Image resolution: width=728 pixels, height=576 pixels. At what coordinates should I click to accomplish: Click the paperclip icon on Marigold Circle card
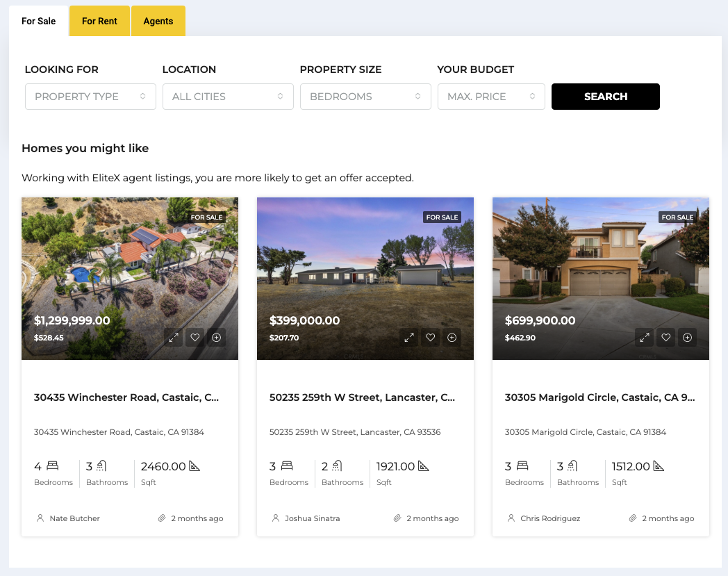coord(632,518)
